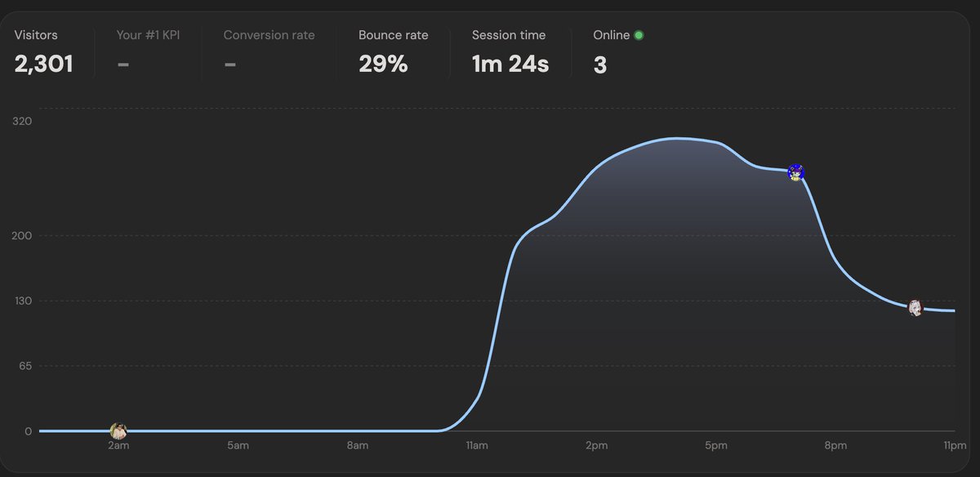Click the green online status dot

(x=639, y=35)
